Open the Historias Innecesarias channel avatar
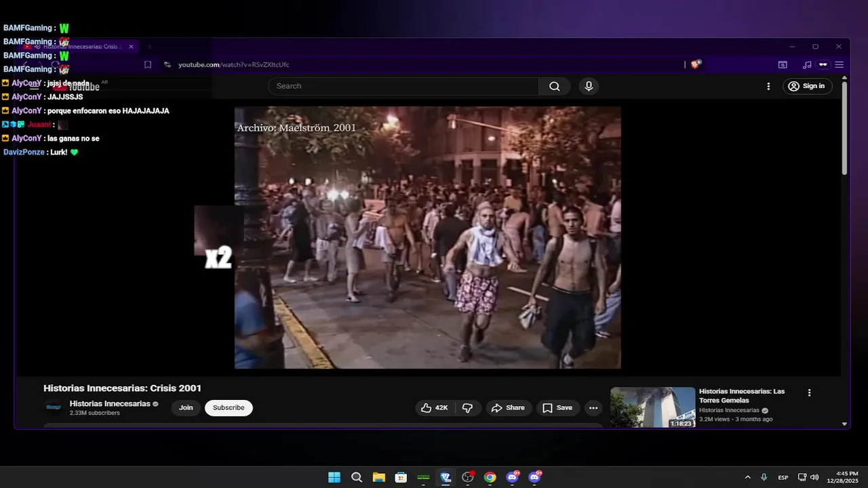 54,407
